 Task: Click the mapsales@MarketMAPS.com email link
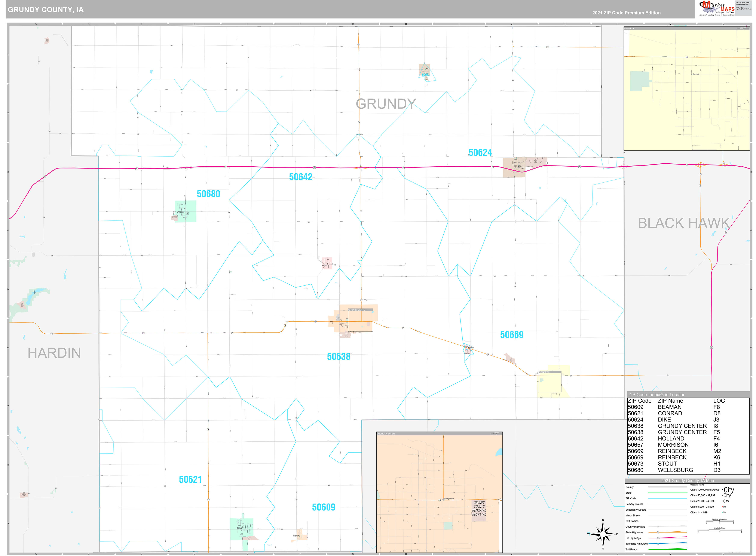(744, 9)
